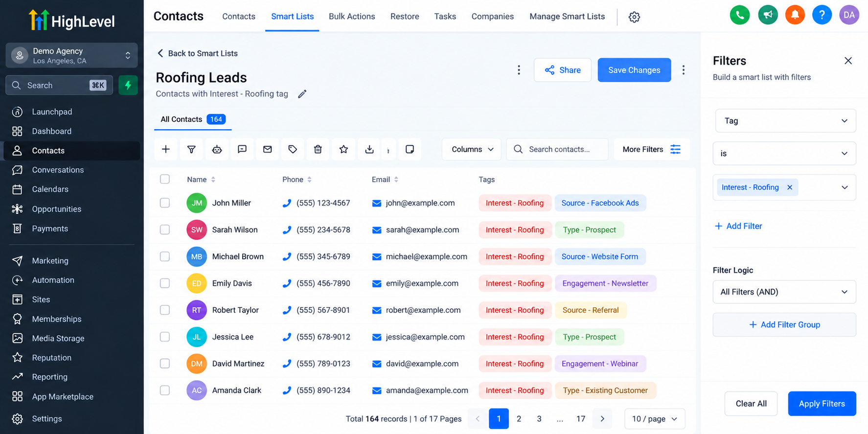The image size is (868, 434).
Task: Open the Companies tab
Action: [x=493, y=16]
